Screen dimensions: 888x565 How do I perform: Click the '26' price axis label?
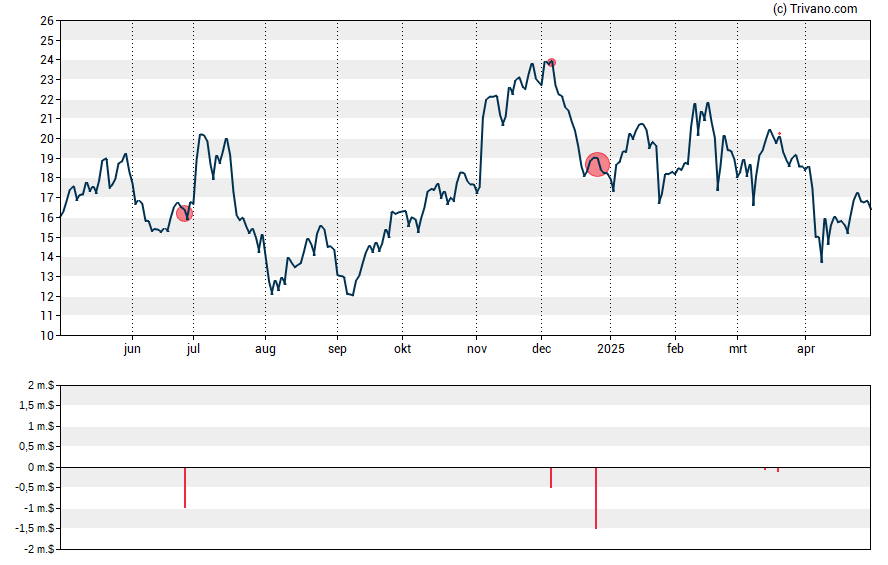coord(47,21)
